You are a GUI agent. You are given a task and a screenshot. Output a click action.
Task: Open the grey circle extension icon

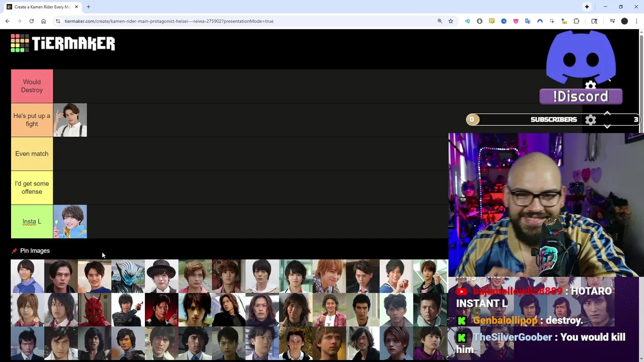[x=479, y=21]
